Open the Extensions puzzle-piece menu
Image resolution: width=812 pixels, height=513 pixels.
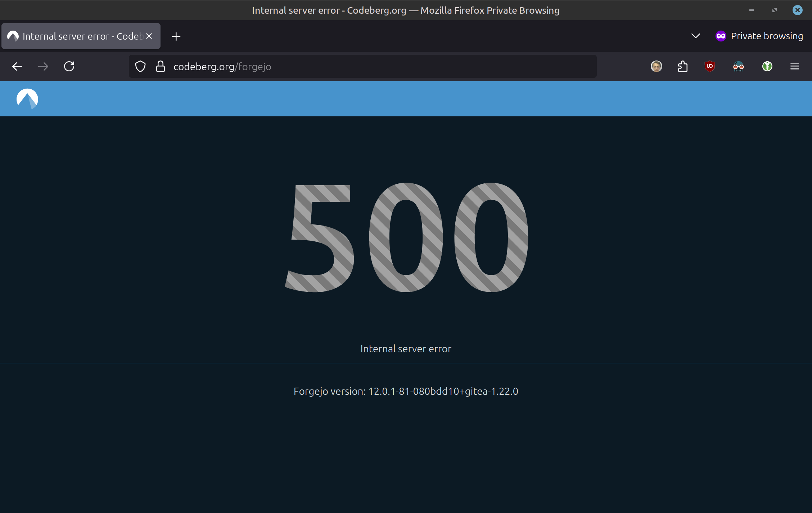pyautogui.click(x=683, y=66)
